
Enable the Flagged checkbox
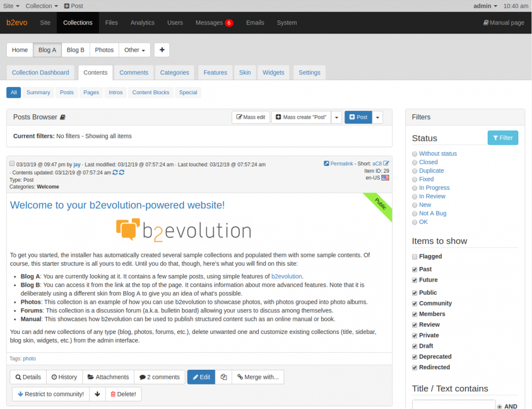tap(414, 257)
